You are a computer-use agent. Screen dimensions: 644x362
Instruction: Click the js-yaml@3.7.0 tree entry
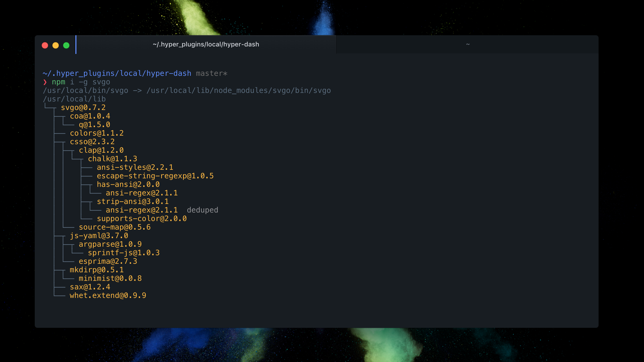pyautogui.click(x=99, y=236)
